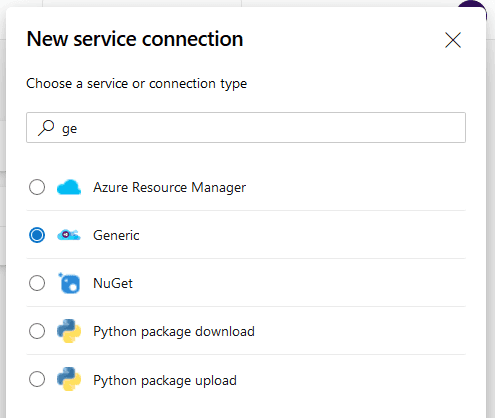Focus the connection type search field
The height and width of the screenshot is (418, 495).
(x=246, y=128)
